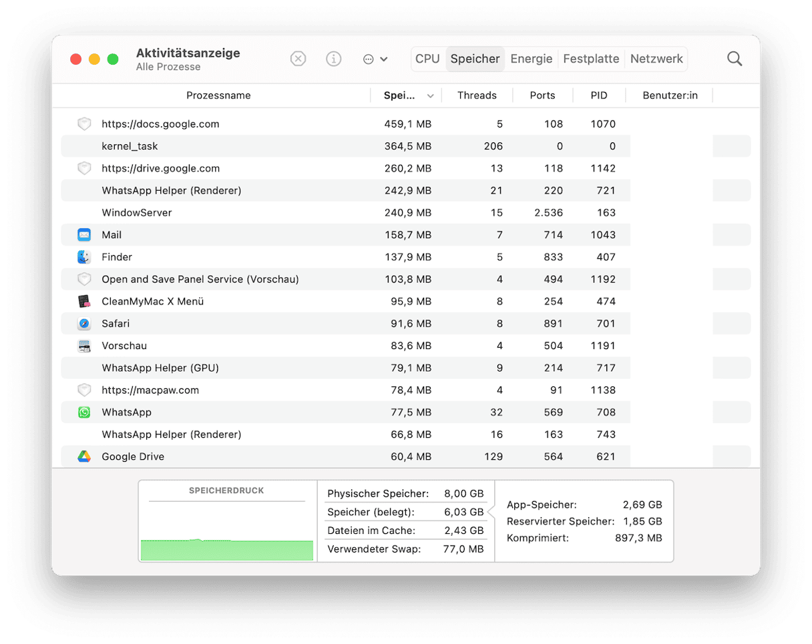This screenshot has width=812, height=644.
Task: Open the Energie tab
Action: pyautogui.click(x=532, y=59)
